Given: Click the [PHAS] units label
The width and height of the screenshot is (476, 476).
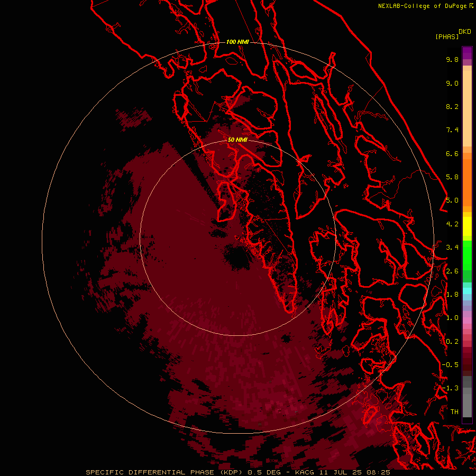Looking at the screenshot, I should click(x=447, y=37).
